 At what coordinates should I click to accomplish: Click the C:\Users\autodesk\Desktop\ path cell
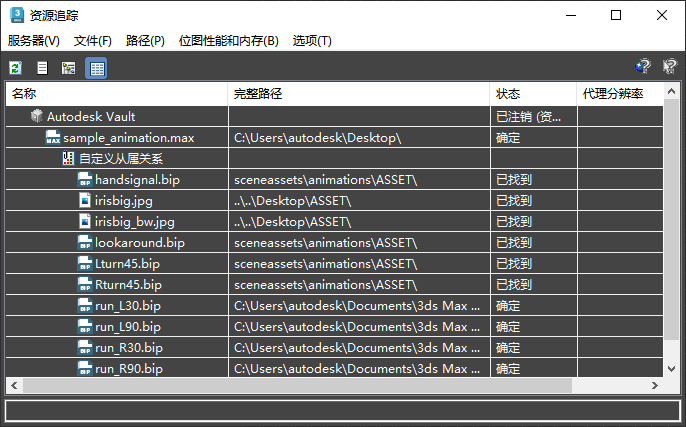click(359, 137)
